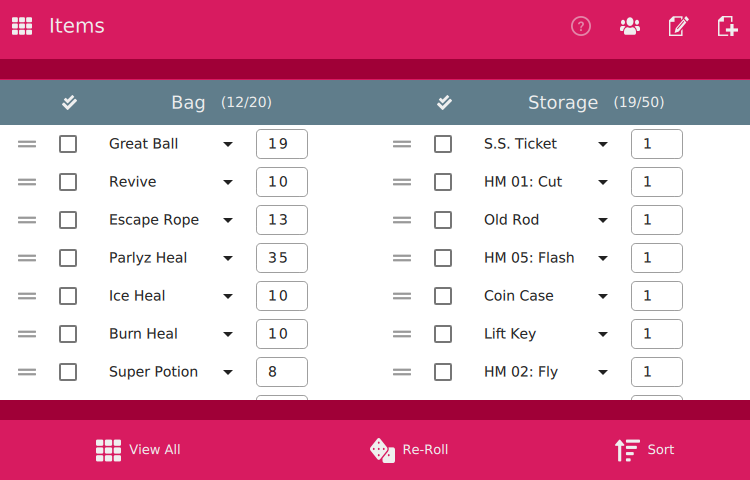Expand the Escape Rope item dropdown
This screenshot has height=480, width=750.
coord(228,220)
